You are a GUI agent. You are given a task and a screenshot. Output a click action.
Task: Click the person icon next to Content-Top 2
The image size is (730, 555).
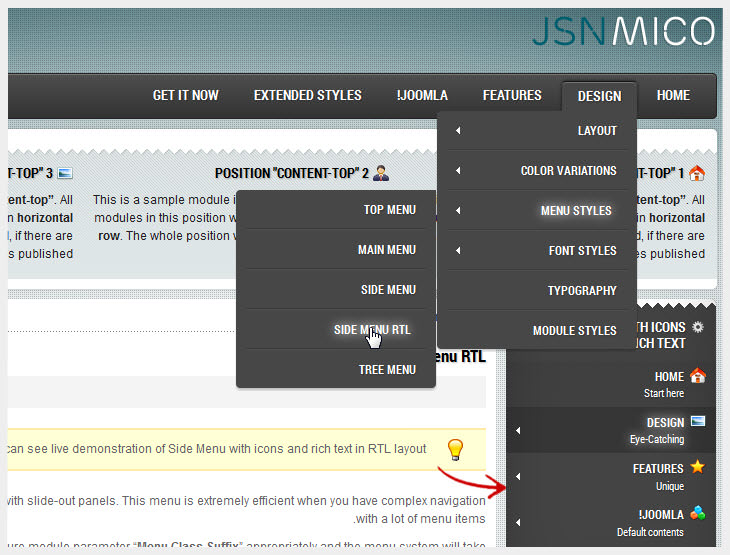point(380,173)
